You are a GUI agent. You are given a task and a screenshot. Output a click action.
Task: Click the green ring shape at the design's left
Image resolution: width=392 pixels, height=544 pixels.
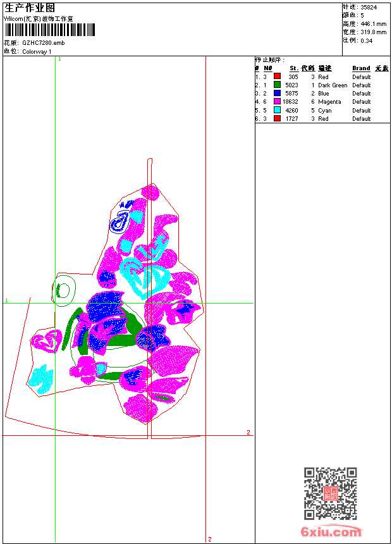coord(63,290)
